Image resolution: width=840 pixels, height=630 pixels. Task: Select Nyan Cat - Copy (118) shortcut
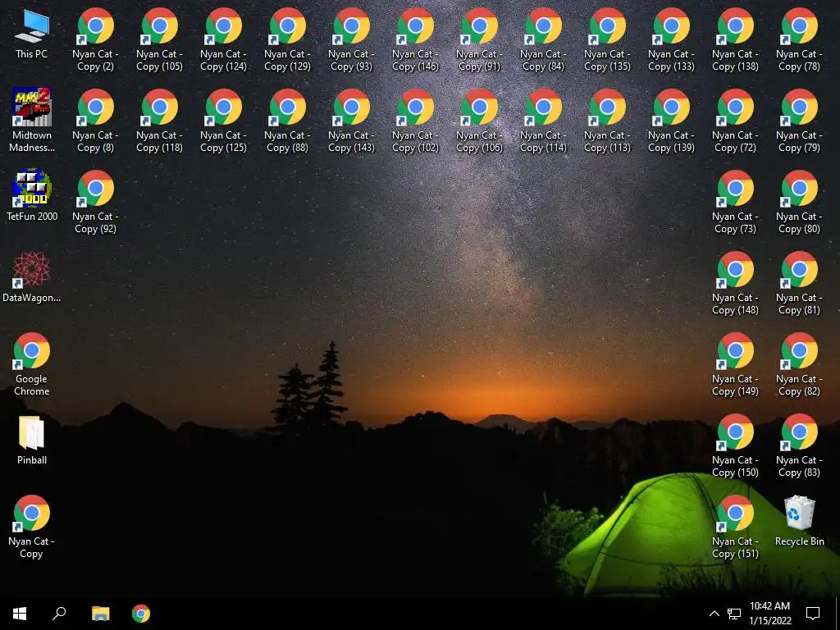[x=160, y=121]
